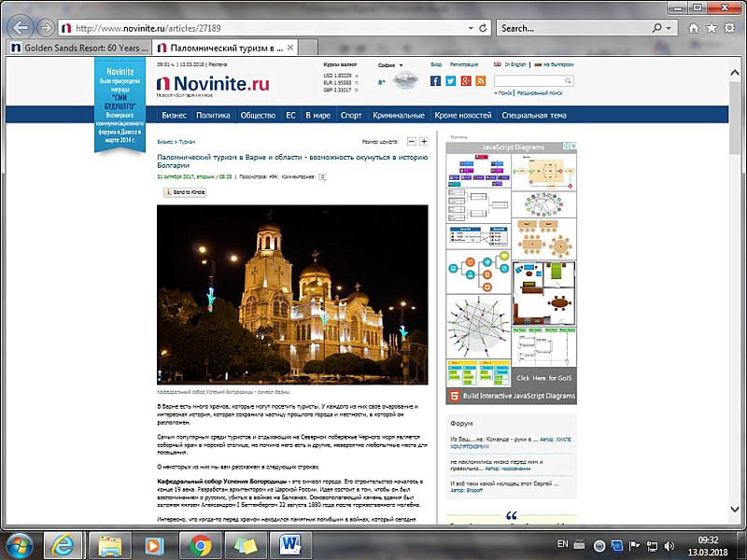The width and height of the screenshot is (747, 560).
Task: Click the browser Home icon
Action: pyautogui.click(x=696, y=28)
